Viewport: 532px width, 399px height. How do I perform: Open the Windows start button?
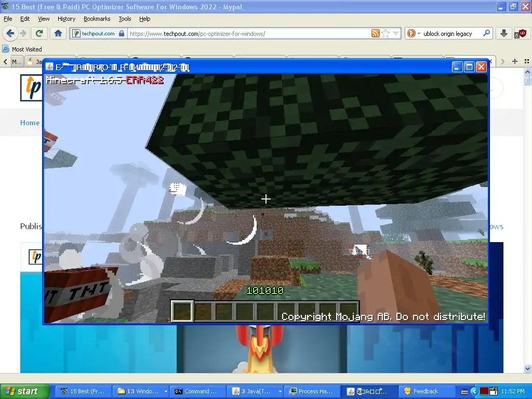coord(24,391)
